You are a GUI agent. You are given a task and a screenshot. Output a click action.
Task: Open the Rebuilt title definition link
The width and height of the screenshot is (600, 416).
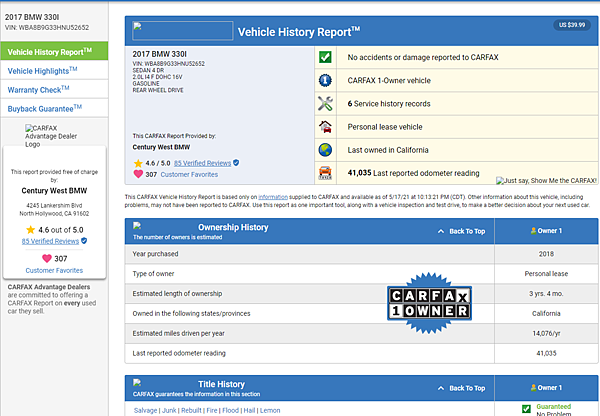tap(191, 410)
